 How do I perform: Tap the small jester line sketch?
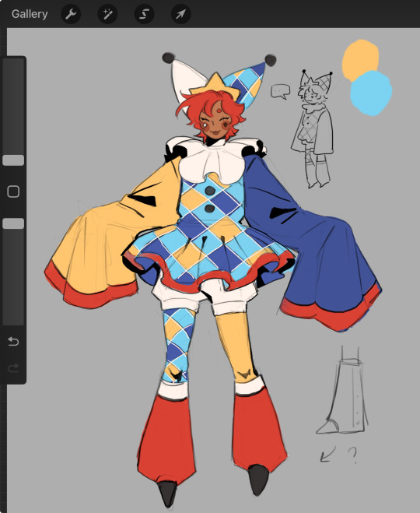(x=313, y=128)
